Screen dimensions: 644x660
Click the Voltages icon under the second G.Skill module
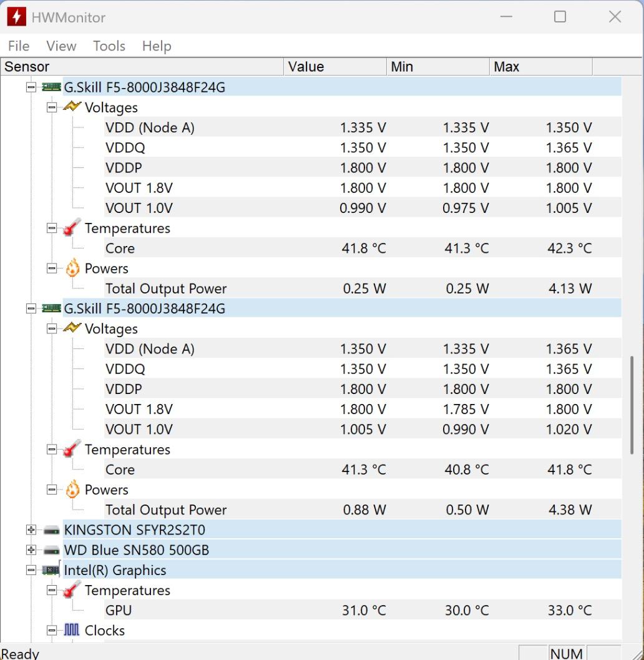pyautogui.click(x=72, y=328)
